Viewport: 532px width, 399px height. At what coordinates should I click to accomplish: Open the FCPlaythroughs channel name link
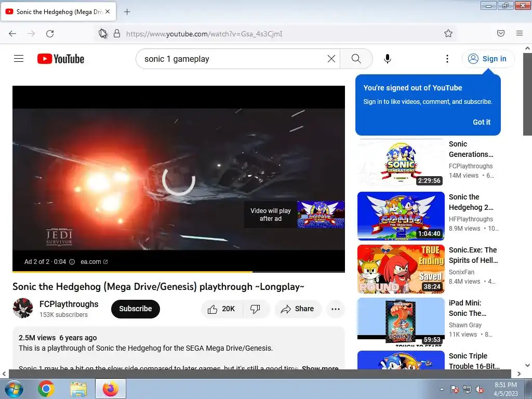69,304
